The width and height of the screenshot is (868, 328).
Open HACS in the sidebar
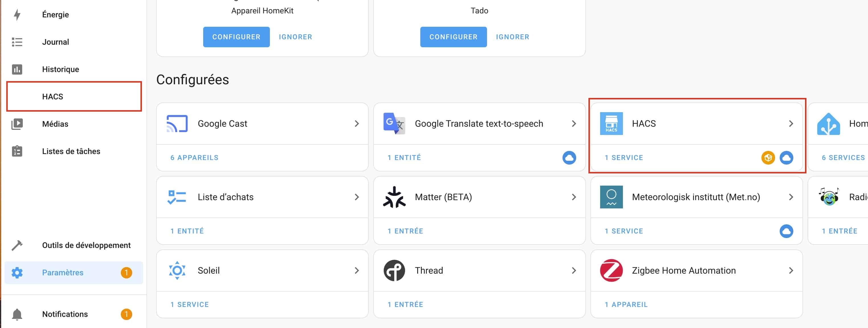coord(74,97)
